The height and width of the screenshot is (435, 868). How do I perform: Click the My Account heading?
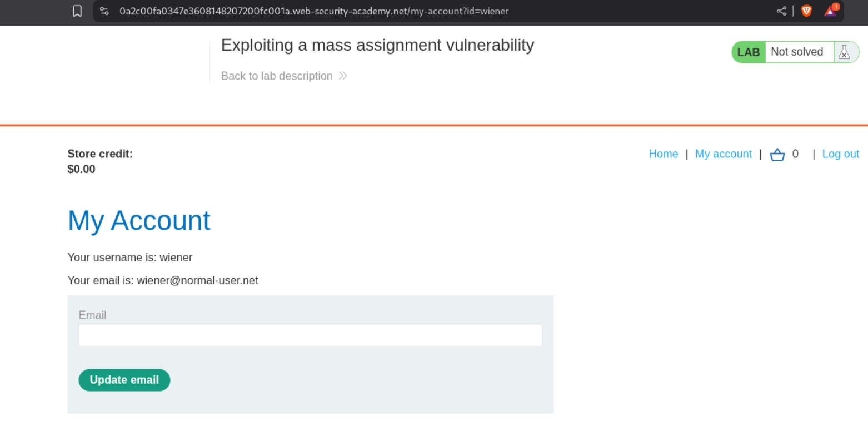pyautogui.click(x=139, y=221)
